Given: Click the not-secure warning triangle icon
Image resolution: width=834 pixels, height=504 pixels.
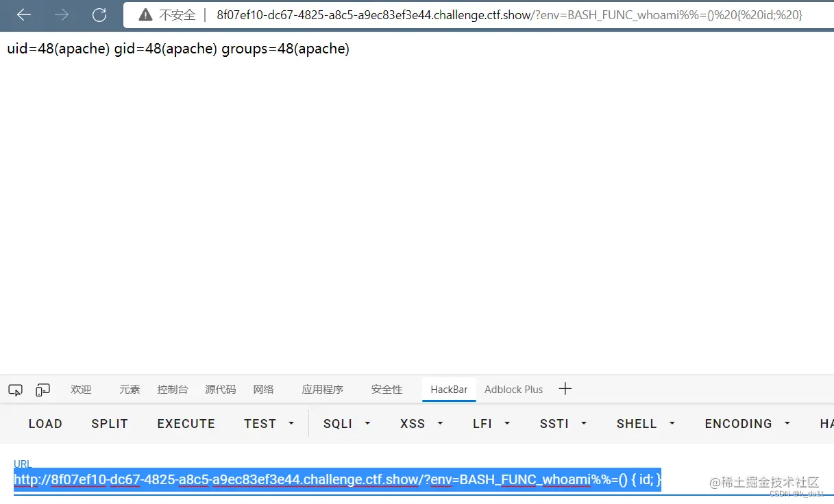Looking at the screenshot, I should [145, 15].
